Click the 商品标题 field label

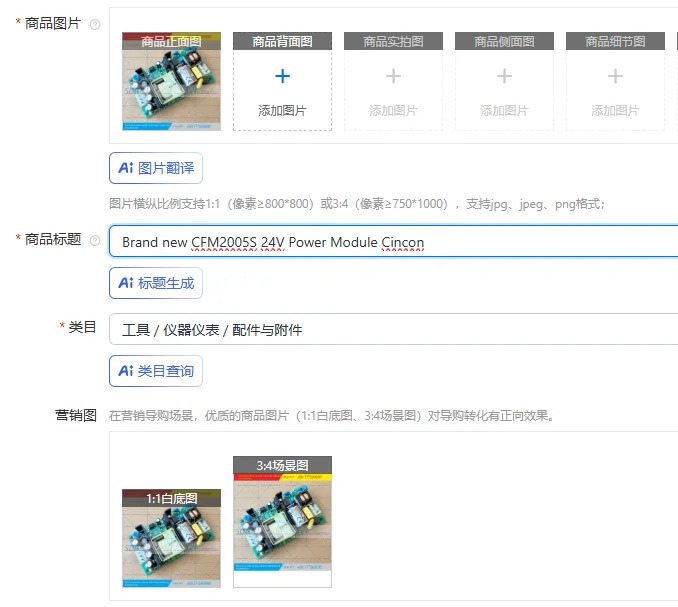(53, 239)
